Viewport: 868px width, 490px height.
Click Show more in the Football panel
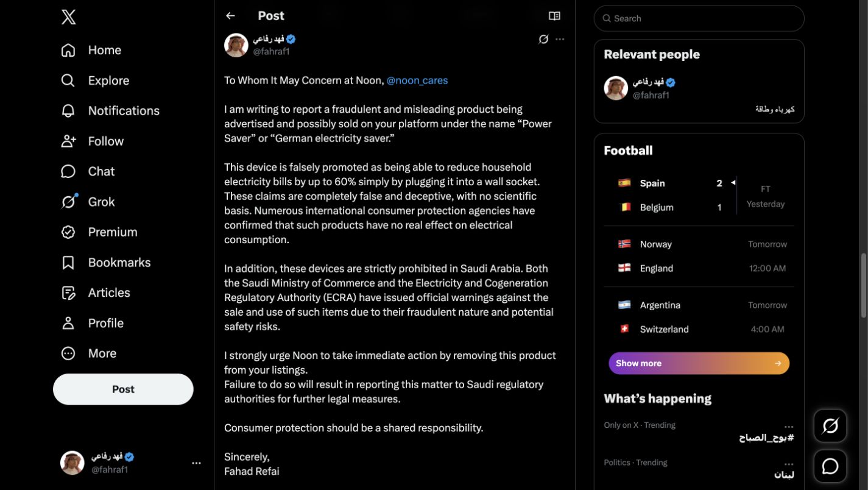pos(699,363)
